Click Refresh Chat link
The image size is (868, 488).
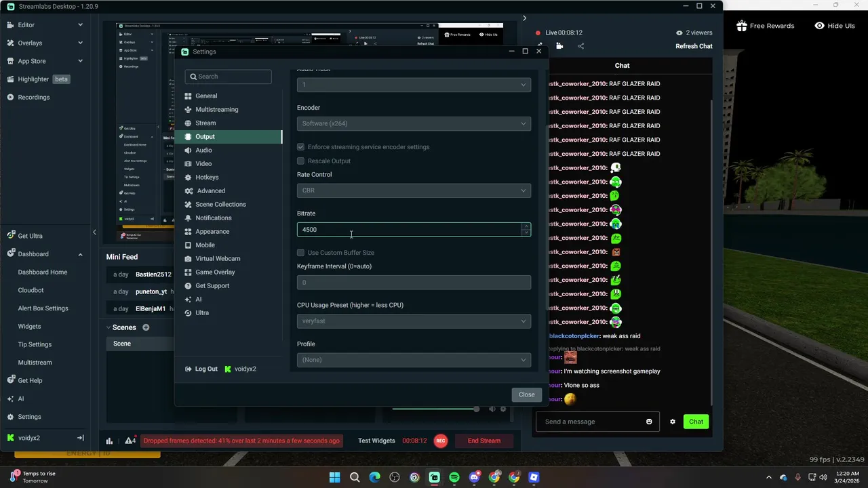coord(694,46)
